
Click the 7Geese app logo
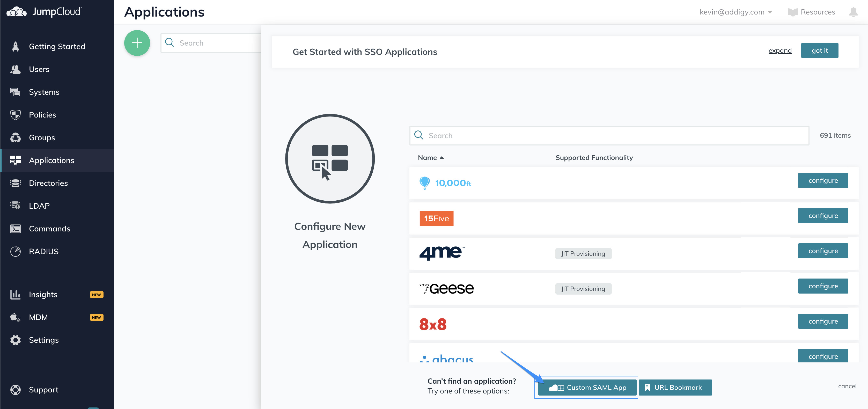click(x=446, y=289)
